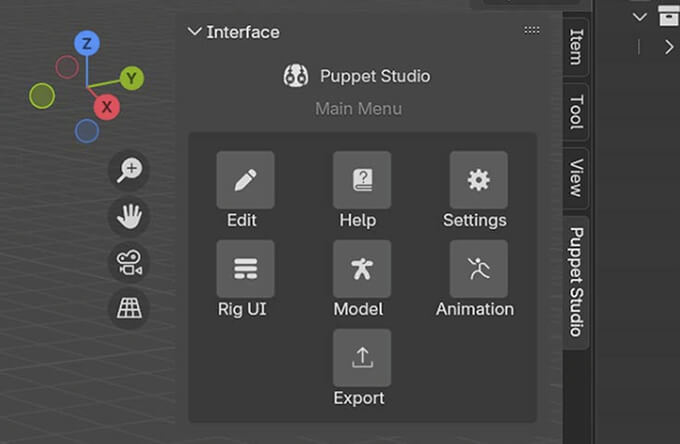Expand the right-pointing chevron in outliner

pos(669,47)
